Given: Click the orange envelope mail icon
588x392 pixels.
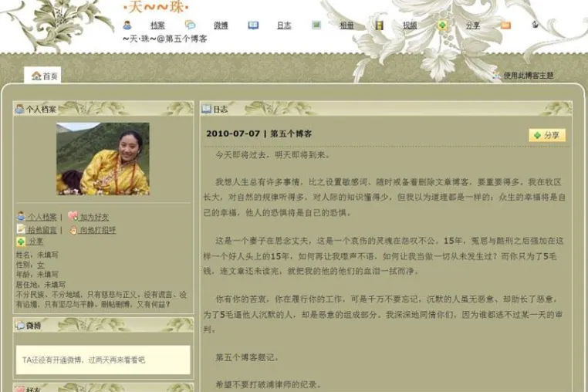Looking at the screenshot, I should click(506, 25).
